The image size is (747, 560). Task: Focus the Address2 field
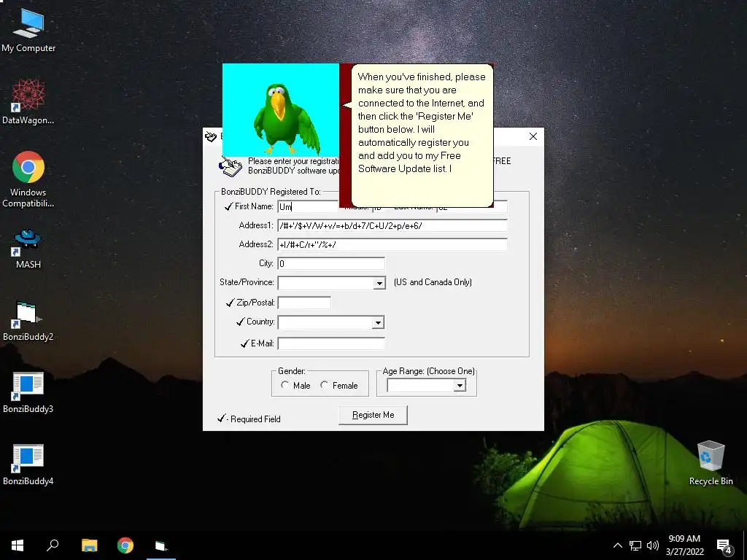(x=392, y=244)
